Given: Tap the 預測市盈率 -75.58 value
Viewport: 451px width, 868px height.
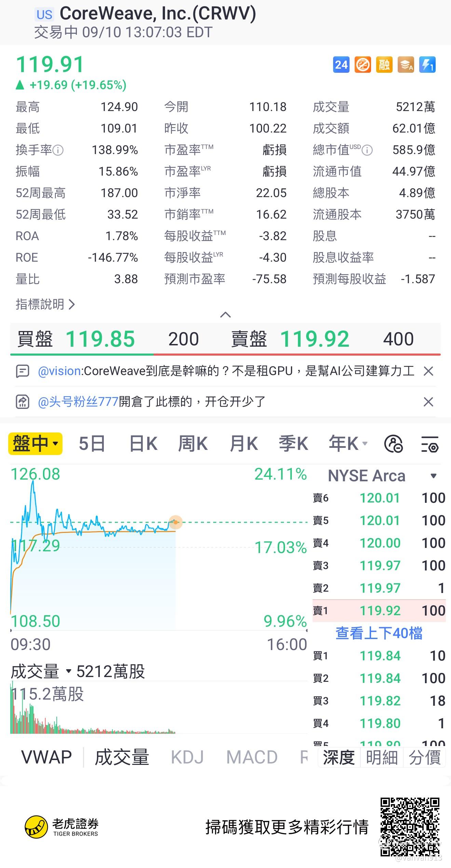Looking at the screenshot, I should 269,279.
